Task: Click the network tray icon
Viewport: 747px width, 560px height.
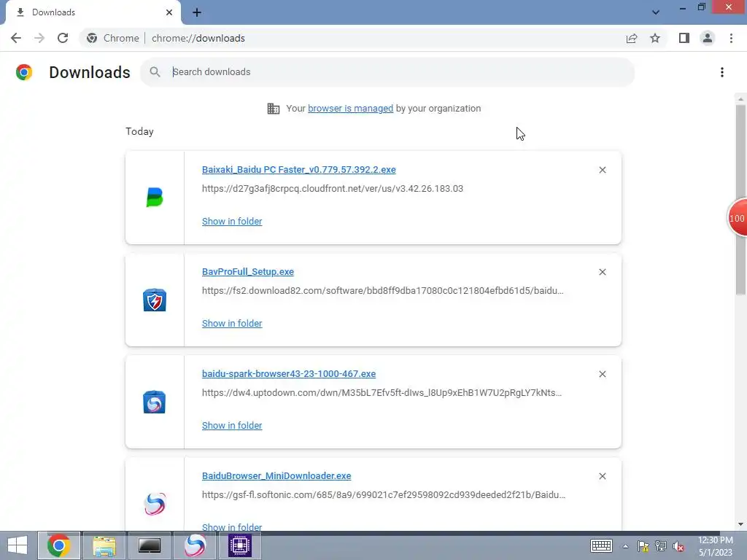Action: click(x=661, y=546)
